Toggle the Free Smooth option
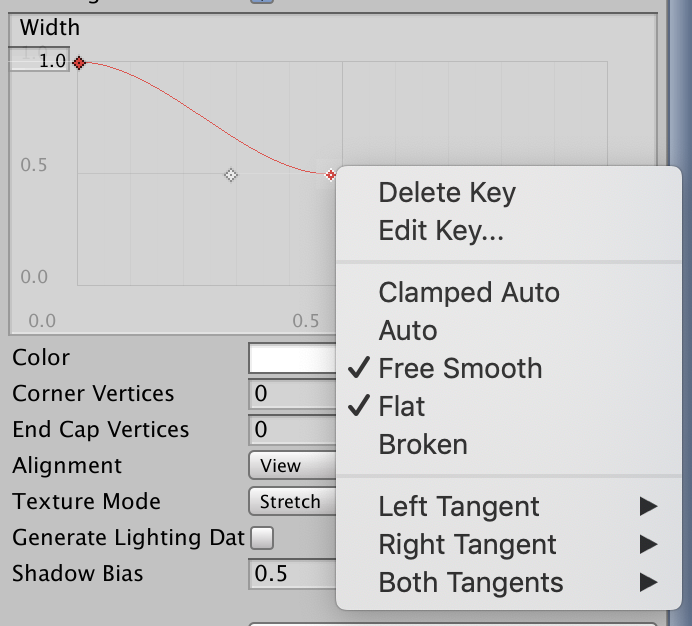This screenshot has height=626, width=692. [x=460, y=368]
